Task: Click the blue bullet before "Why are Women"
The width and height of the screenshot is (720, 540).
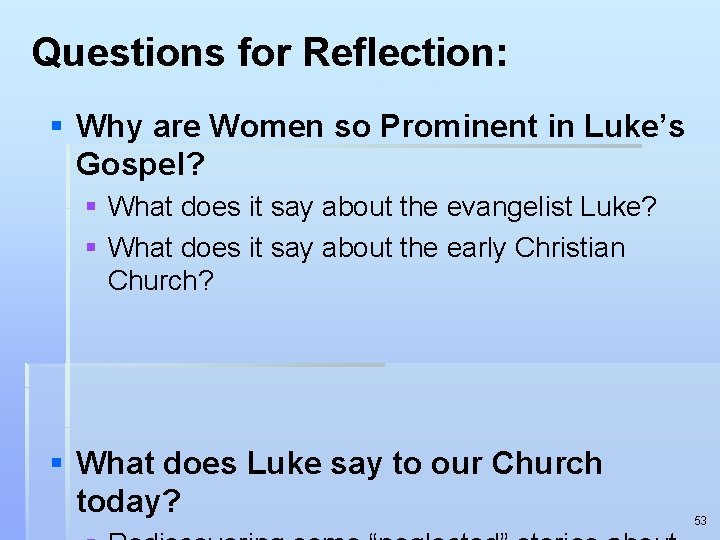Action: pyautogui.click(x=56, y=125)
